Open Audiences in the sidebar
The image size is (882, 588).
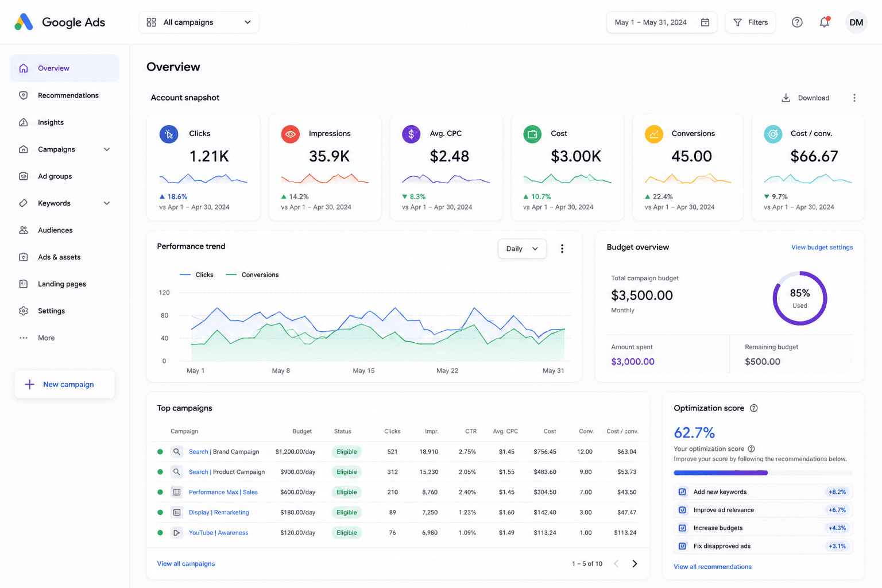click(x=64, y=230)
